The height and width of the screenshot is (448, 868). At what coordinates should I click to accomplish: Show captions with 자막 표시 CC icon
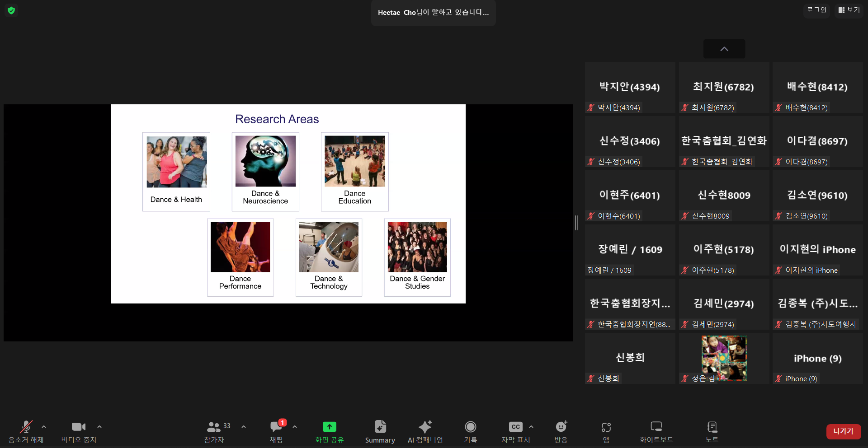pyautogui.click(x=516, y=427)
